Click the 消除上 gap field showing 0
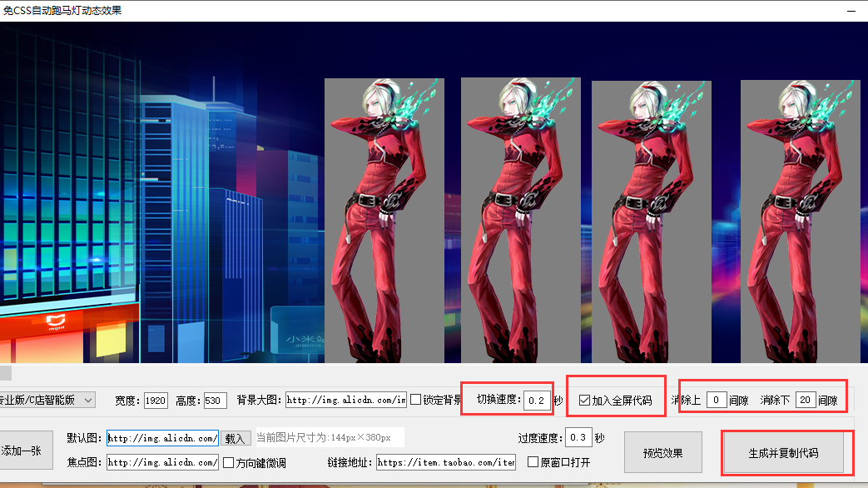 pos(717,400)
